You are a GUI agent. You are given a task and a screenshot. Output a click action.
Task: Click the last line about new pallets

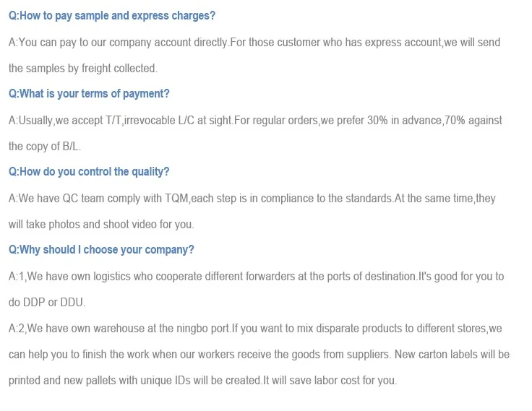coord(203,381)
